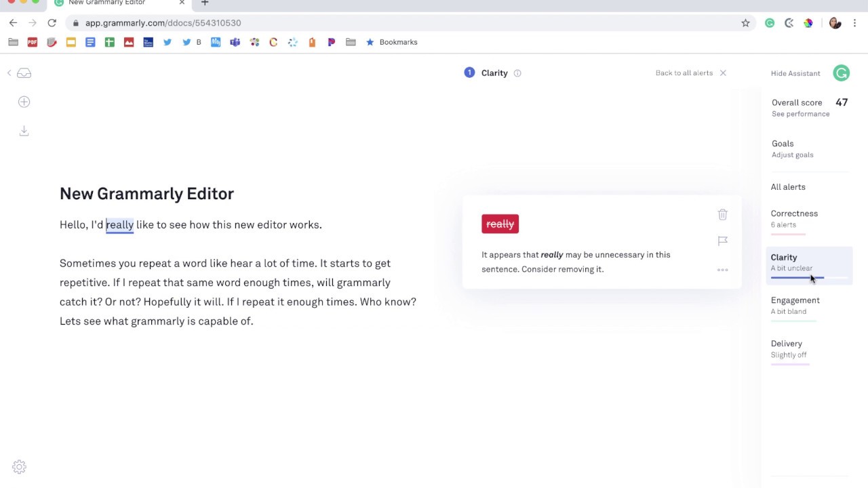Open the red image bookmark icon
Image resolution: width=868 pixels, height=488 pixels.
pyautogui.click(x=129, y=42)
